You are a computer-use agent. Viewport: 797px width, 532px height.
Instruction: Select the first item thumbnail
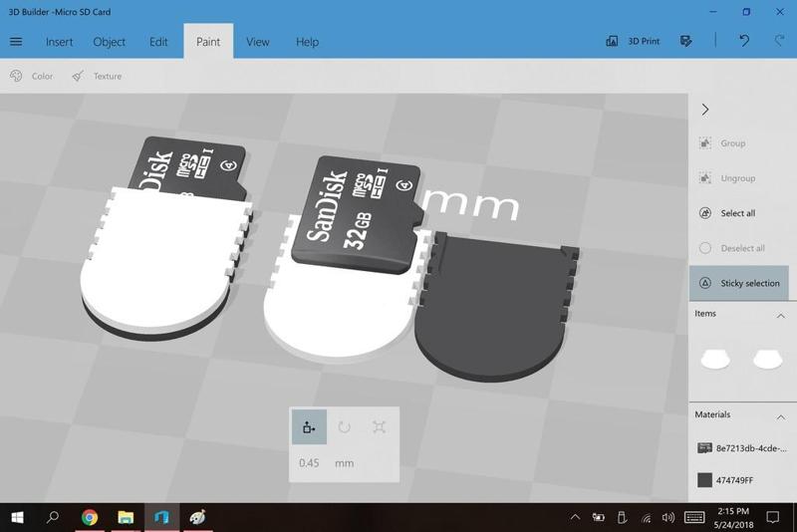[715, 359]
